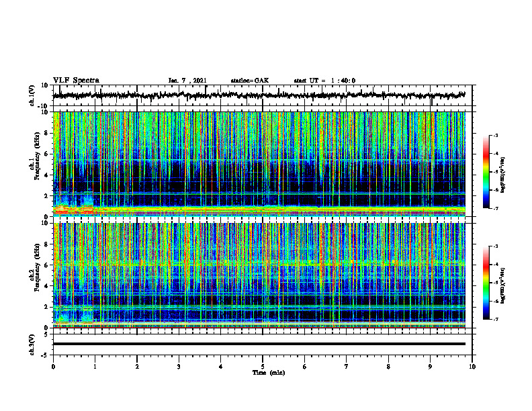Click the Time axis tick label "5"
This screenshot has height=411, width=532.
click(x=263, y=367)
